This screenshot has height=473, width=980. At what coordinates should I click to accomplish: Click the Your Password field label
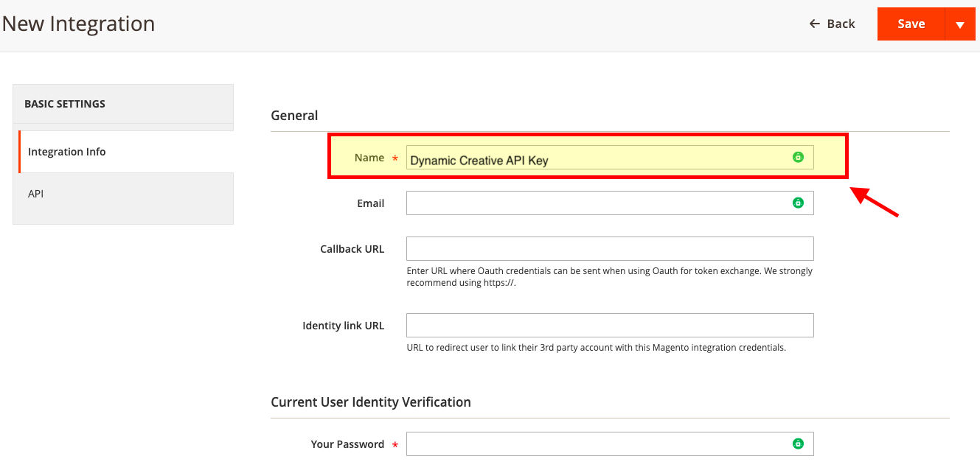point(347,444)
